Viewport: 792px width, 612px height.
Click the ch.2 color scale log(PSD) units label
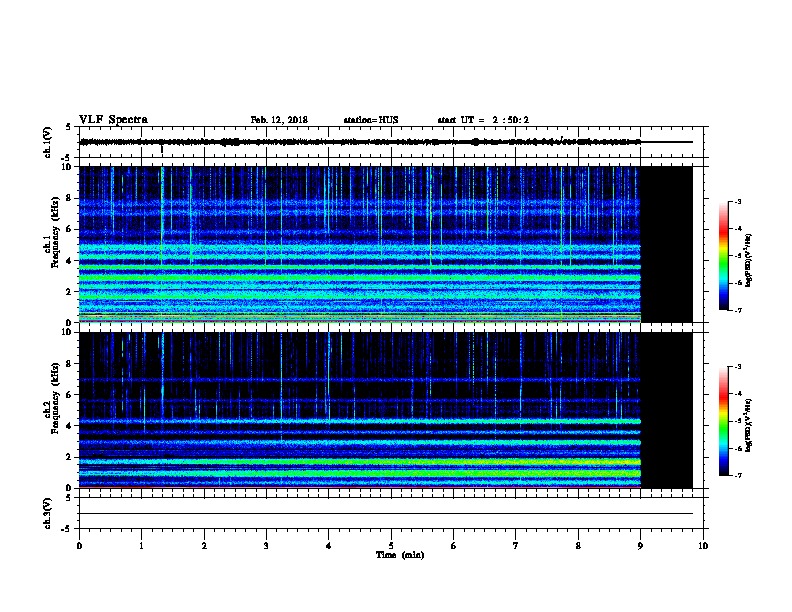tap(748, 426)
